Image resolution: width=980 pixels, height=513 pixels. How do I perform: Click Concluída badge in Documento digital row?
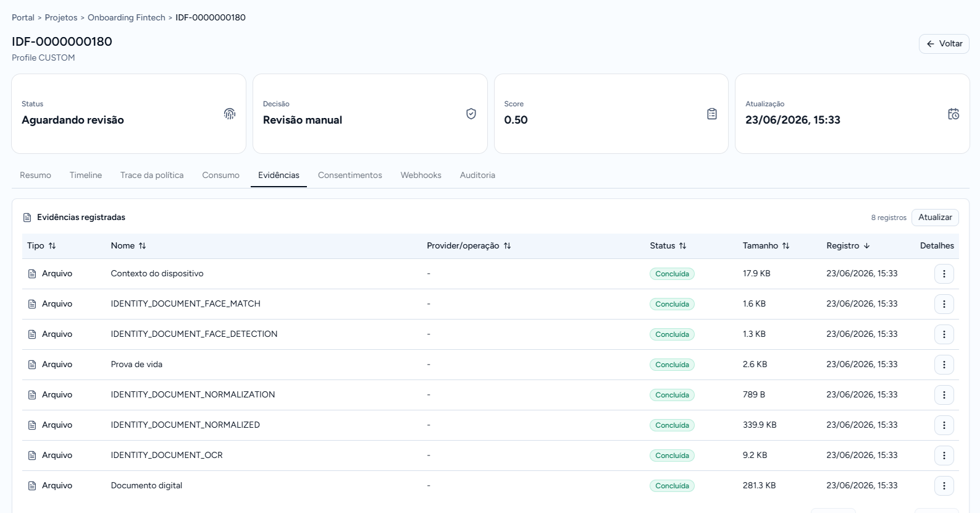point(672,486)
